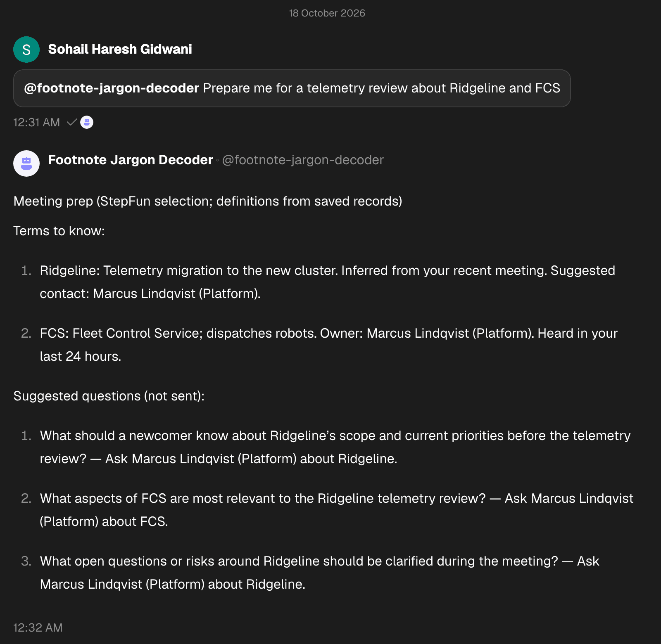The image size is (661, 644).
Task: Select the user message bubble about telemetry review
Action: [292, 88]
